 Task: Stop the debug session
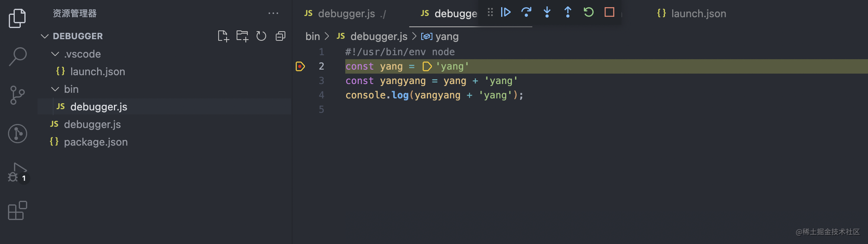coord(609,12)
